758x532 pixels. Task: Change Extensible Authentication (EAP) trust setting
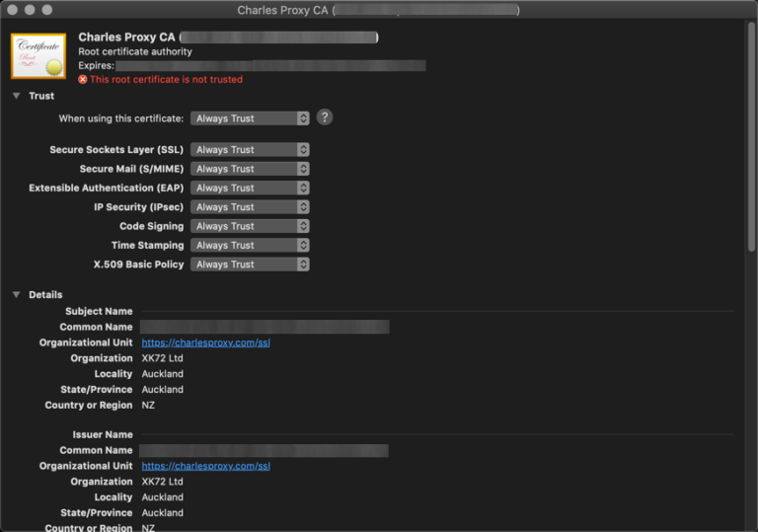pos(250,188)
